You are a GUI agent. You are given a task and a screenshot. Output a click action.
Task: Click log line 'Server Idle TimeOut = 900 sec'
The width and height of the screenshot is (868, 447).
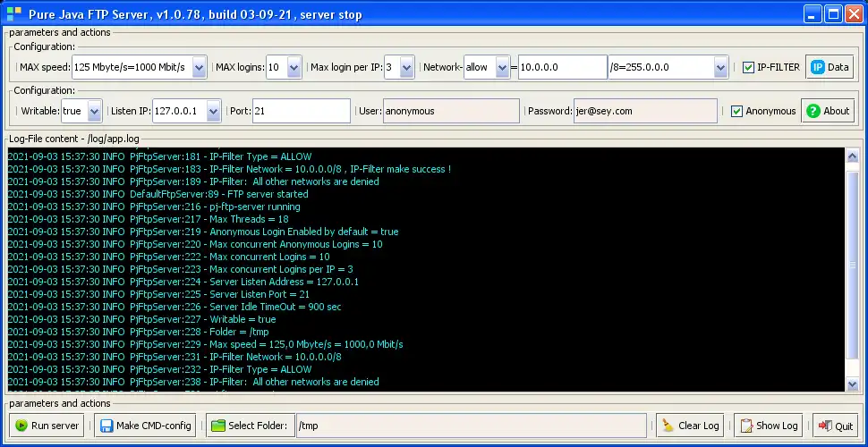tap(174, 307)
